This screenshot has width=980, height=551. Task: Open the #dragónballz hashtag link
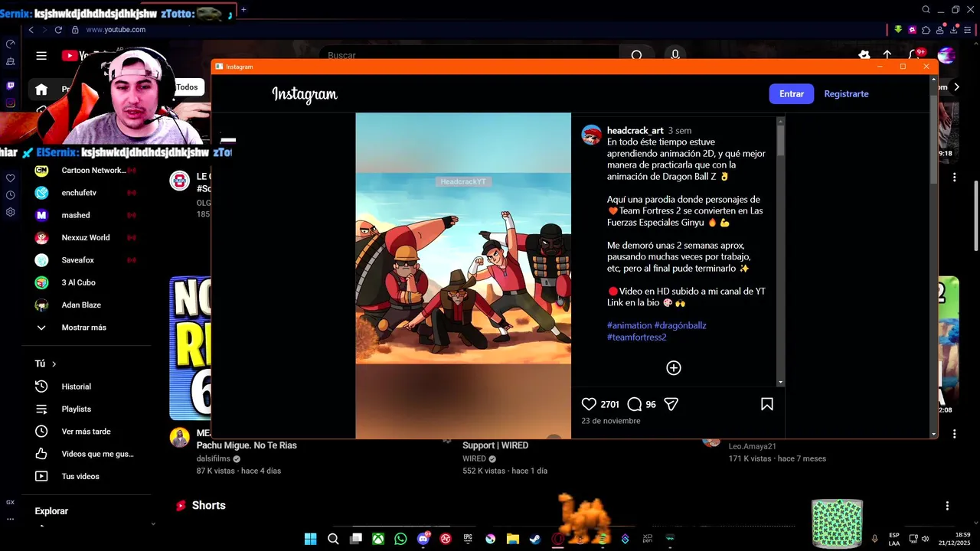pos(681,325)
